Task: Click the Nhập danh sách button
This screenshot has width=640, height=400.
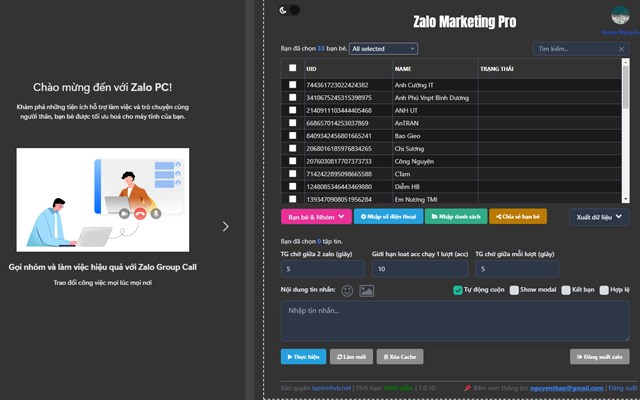Action: (x=456, y=217)
